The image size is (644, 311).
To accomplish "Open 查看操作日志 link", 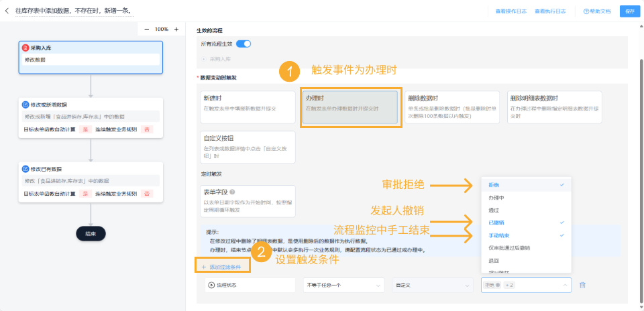I will 511,11.
